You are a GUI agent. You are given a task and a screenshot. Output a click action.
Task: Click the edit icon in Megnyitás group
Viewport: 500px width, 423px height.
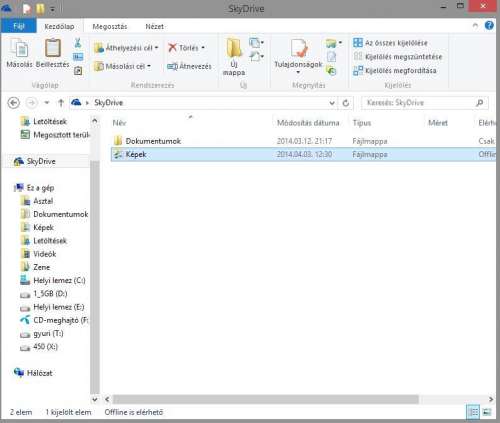(331, 57)
